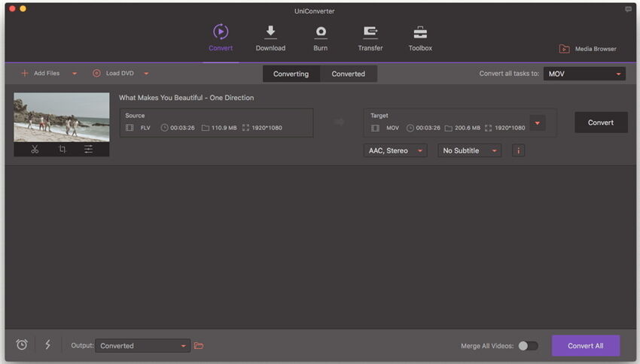Click the Load DVD disc icon

point(96,74)
